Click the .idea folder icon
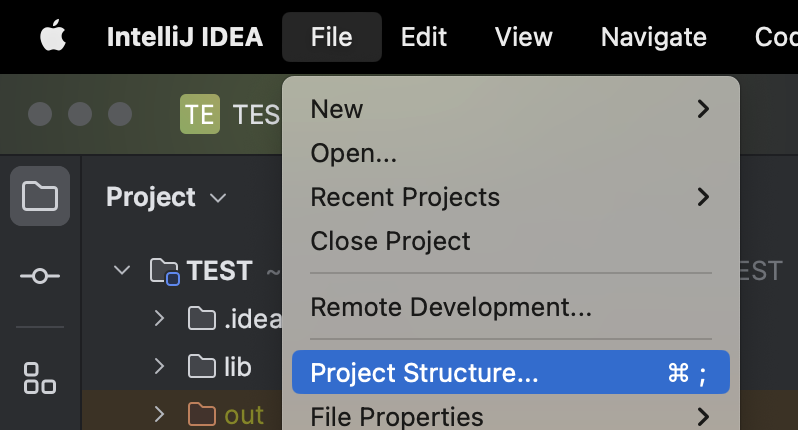Image resolution: width=798 pixels, height=430 pixels. coord(202,319)
